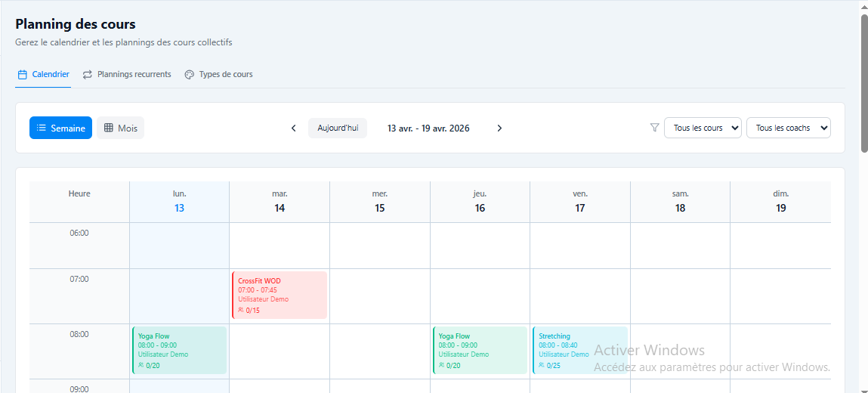Click the grid icon on Mois button
The height and width of the screenshot is (393, 868).
coord(109,128)
